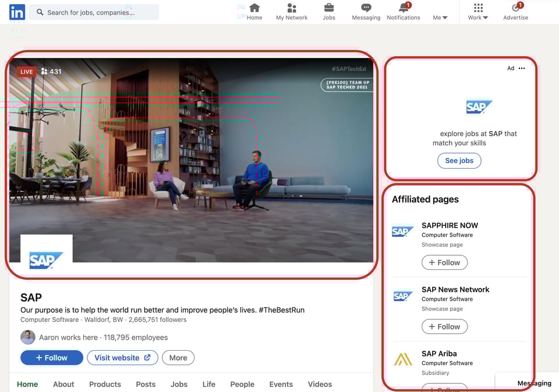Open the Jobs briefcase icon
This screenshot has height=392, width=559.
[x=328, y=8]
